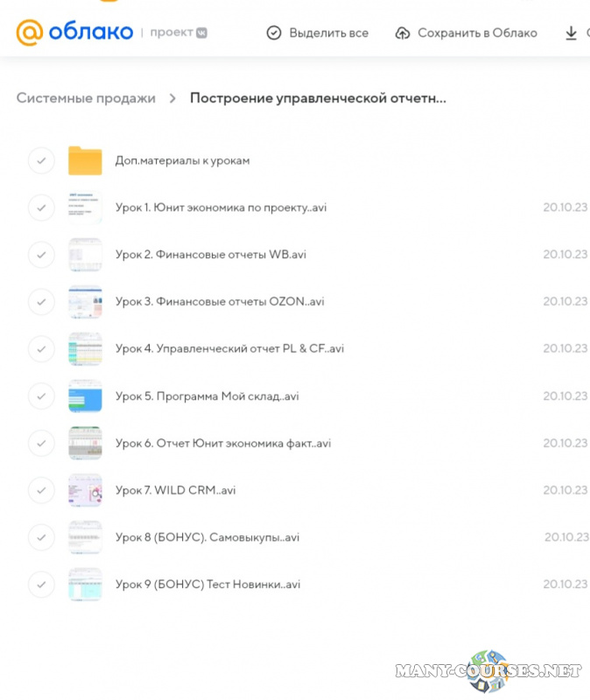Click the breadcrumb chevron arrow separator
This screenshot has width=590, height=700.
173,99
